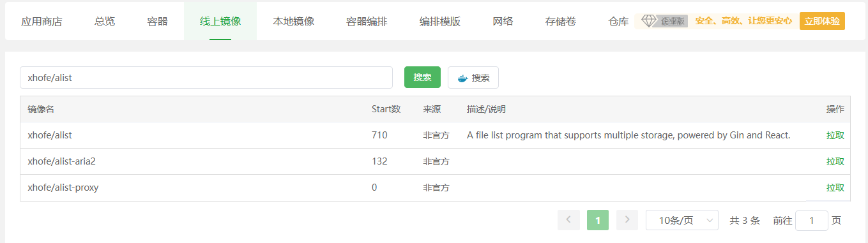Click the enterprise diamond icon

[x=649, y=21]
